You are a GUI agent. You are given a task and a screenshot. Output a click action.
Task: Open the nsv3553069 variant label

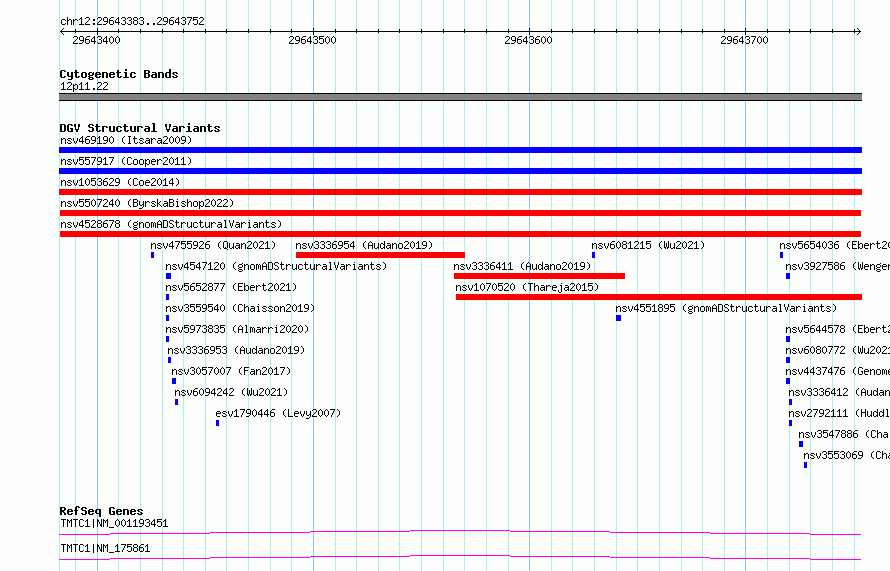[846, 455]
